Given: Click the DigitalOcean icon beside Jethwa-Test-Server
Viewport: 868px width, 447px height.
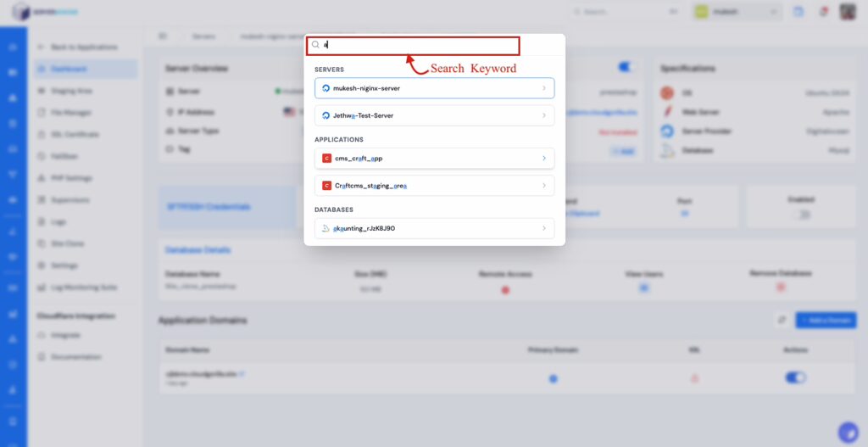Looking at the screenshot, I should (326, 115).
